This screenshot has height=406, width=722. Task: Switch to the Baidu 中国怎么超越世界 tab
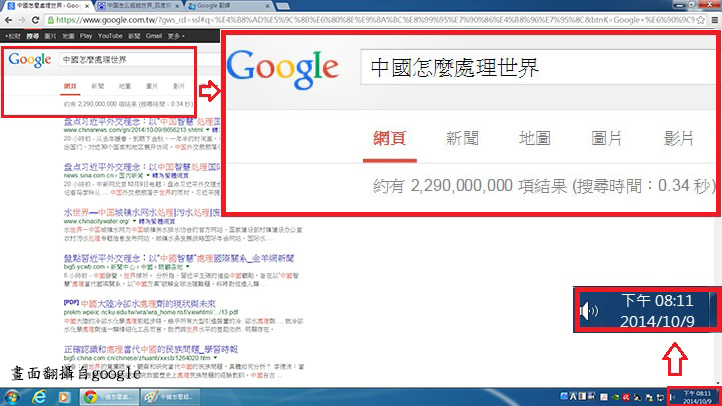point(138,6)
